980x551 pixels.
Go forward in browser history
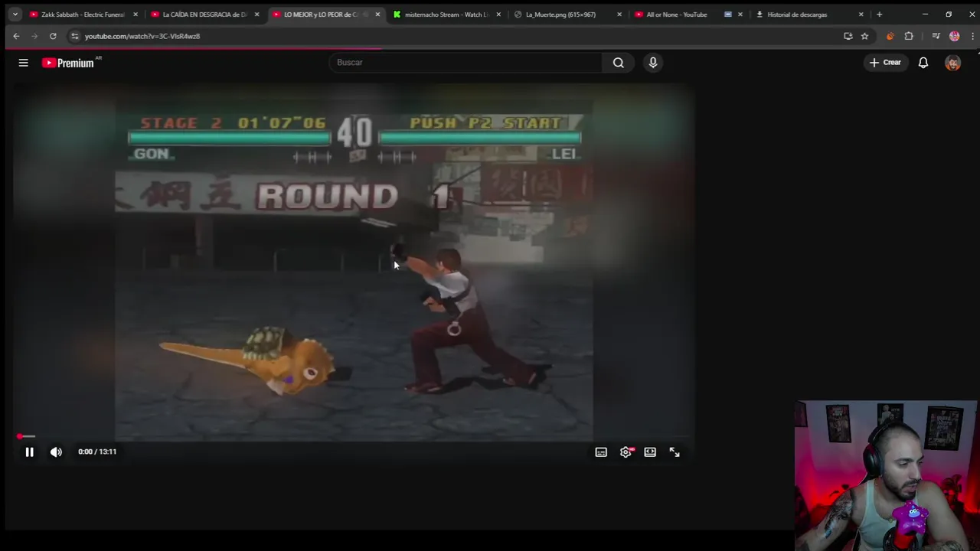[34, 36]
